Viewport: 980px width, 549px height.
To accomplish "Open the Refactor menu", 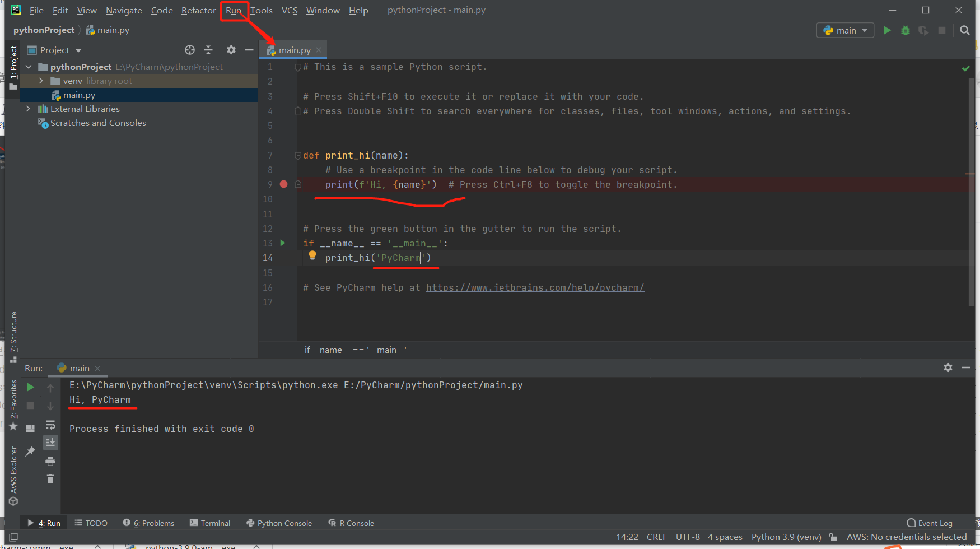I will click(x=198, y=10).
